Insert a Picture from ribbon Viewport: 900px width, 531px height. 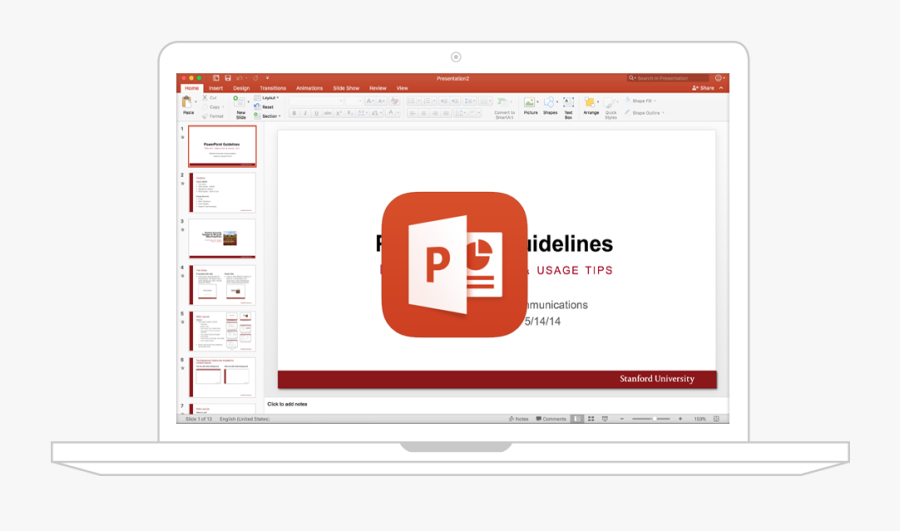(x=530, y=106)
